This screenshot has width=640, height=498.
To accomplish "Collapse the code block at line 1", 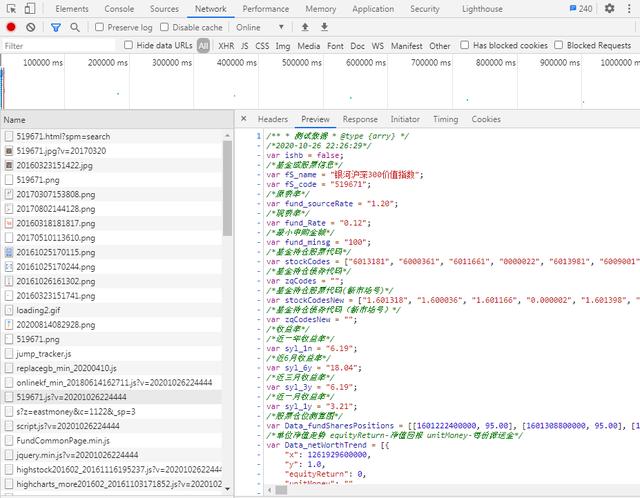I will pos(258,136).
